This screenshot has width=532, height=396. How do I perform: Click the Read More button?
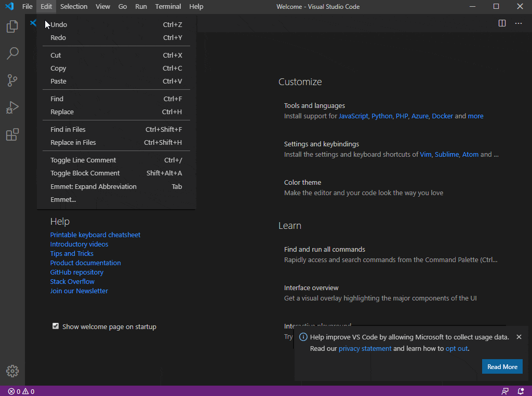tap(502, 366)
